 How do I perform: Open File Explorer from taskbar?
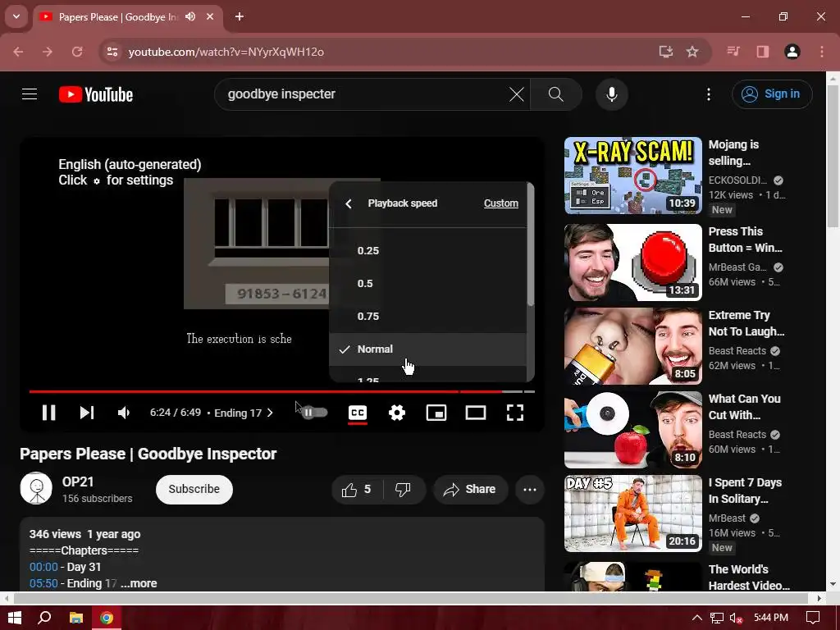[x=76, y=618]
